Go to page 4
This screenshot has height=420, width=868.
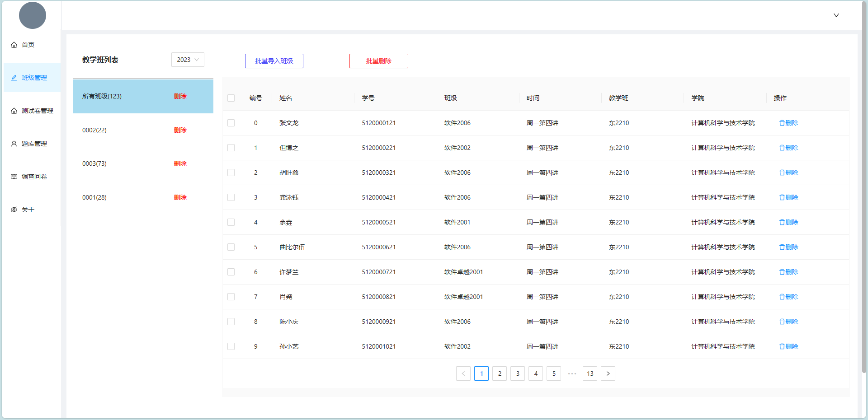tap(536, 373)
